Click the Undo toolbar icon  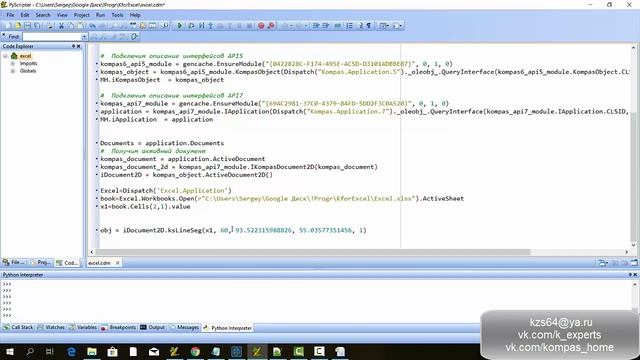tap(93, 26)
